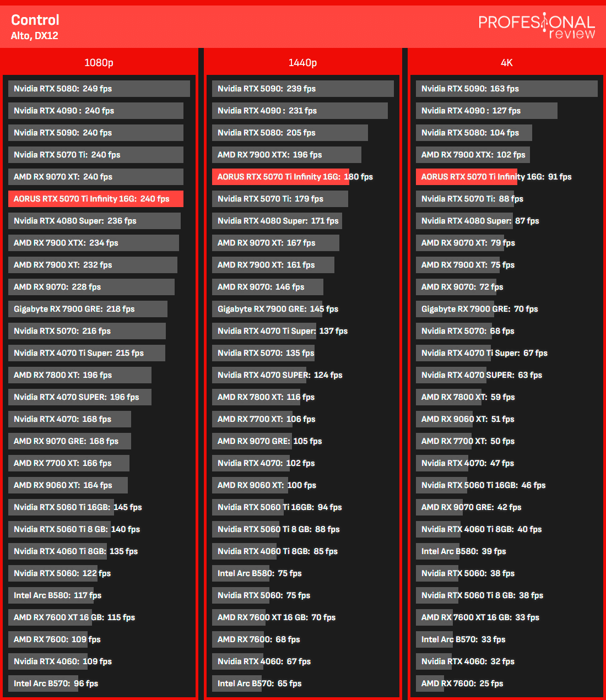Select the 1080p column header
This screenshot has width=606, height=700.
(99, 62)
